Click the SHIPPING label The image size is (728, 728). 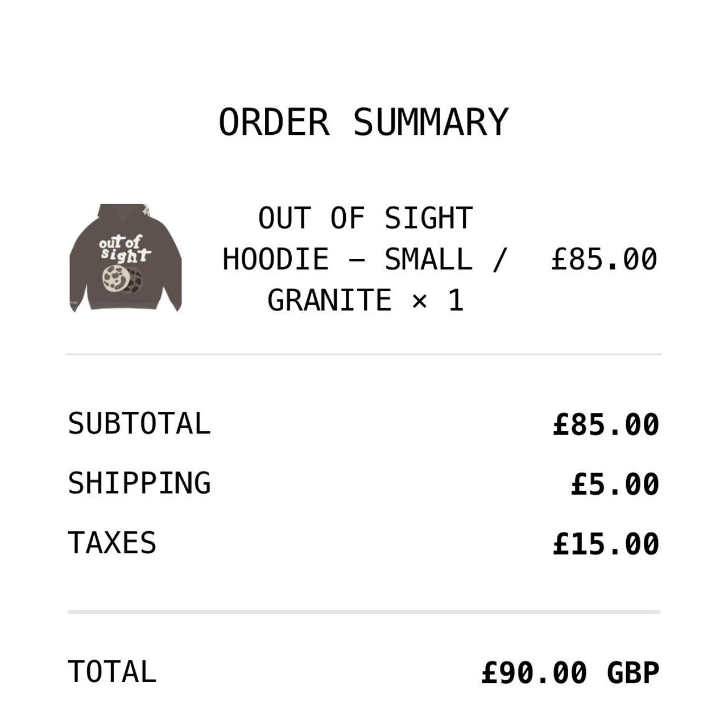click(139, 483)
